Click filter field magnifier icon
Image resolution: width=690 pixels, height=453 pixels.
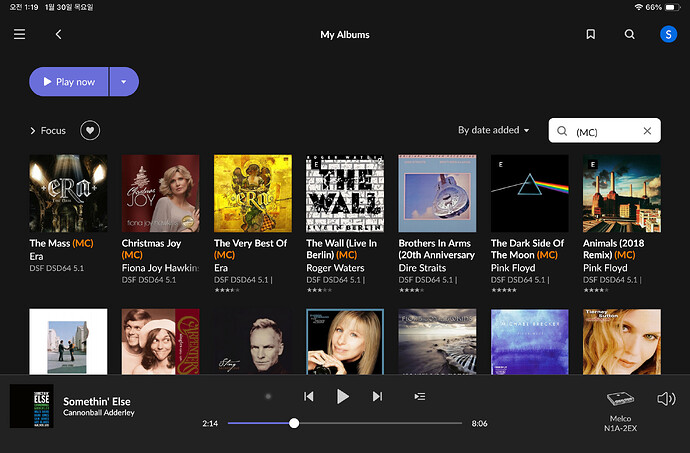pos(562,131)
